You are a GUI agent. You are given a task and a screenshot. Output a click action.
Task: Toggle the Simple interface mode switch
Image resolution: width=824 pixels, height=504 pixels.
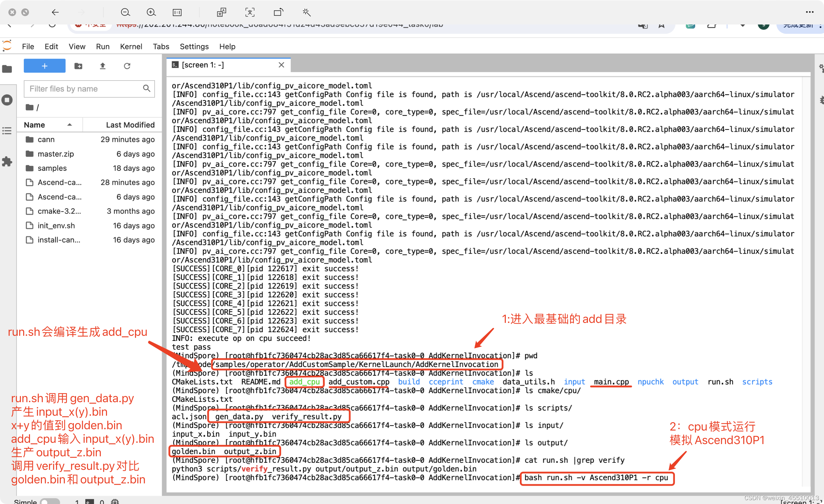coord(50,501)
